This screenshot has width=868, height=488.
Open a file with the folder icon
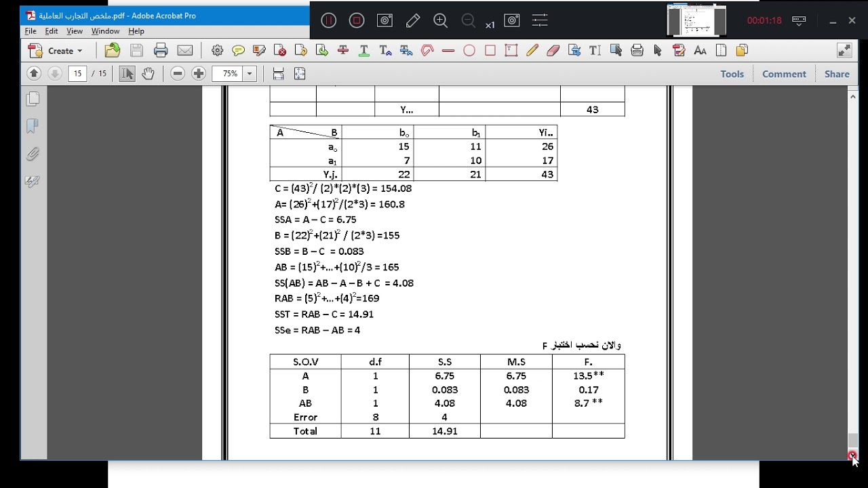point(113,50)
